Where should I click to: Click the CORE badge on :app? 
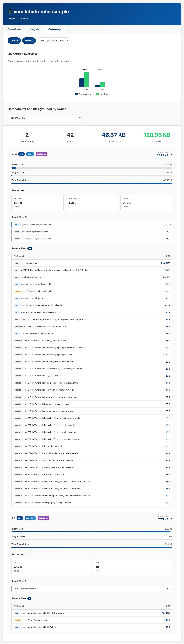[30, 154]
